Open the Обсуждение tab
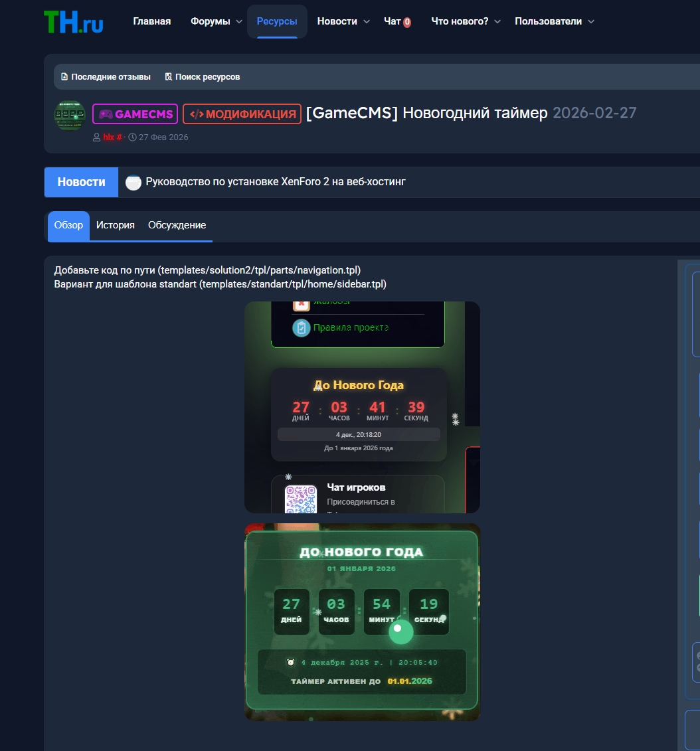 point(177,225)
